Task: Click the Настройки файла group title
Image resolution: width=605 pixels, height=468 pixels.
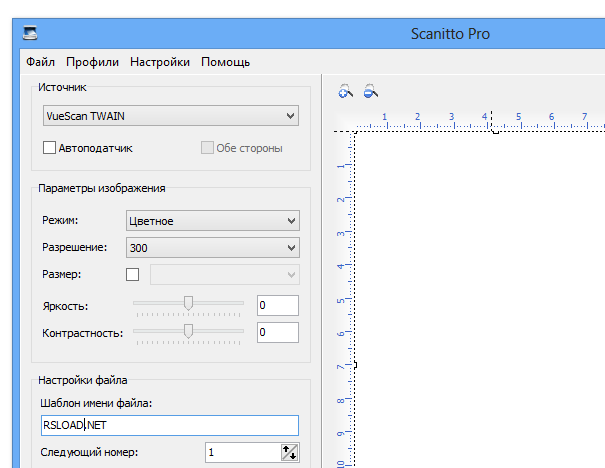Action: coord(83,380)
